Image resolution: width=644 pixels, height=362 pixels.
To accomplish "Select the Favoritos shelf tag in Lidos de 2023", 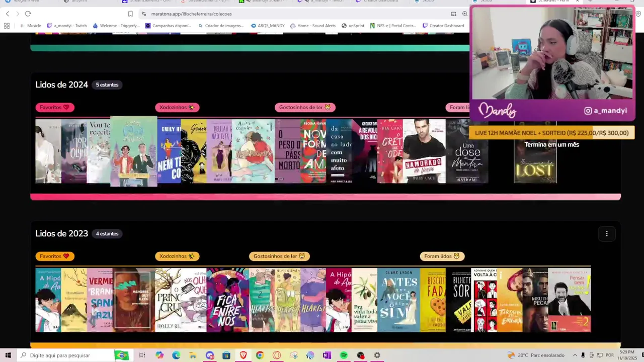I will point(55,256).
